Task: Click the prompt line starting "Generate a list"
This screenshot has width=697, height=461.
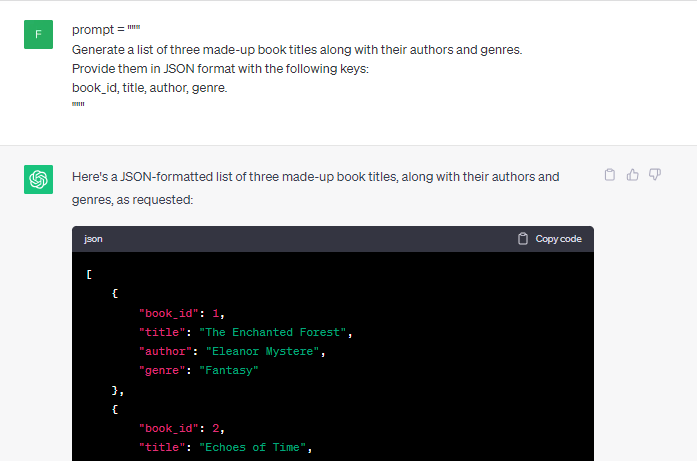Action: click(297, 49)
